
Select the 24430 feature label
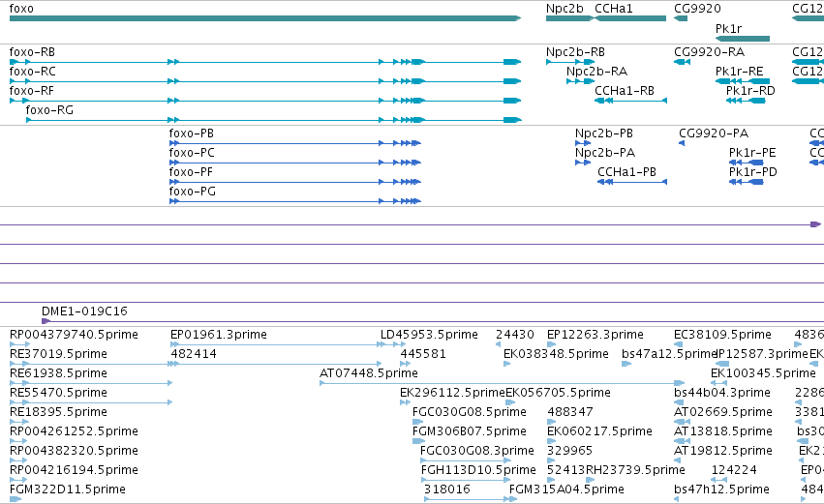coord(515,335)
